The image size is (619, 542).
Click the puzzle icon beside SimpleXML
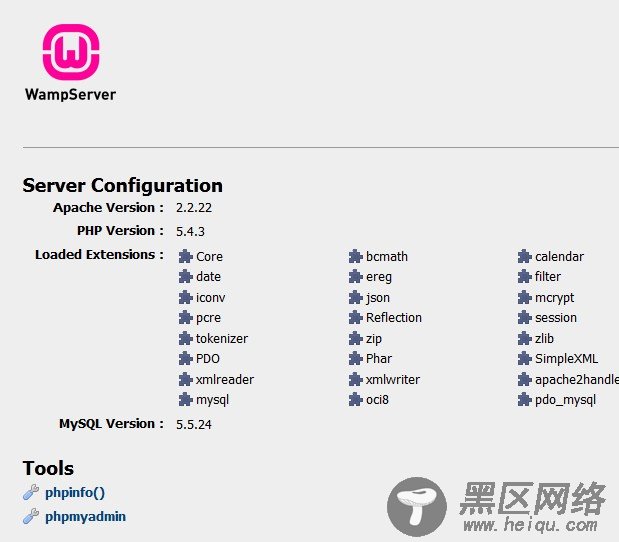(524, 358)
